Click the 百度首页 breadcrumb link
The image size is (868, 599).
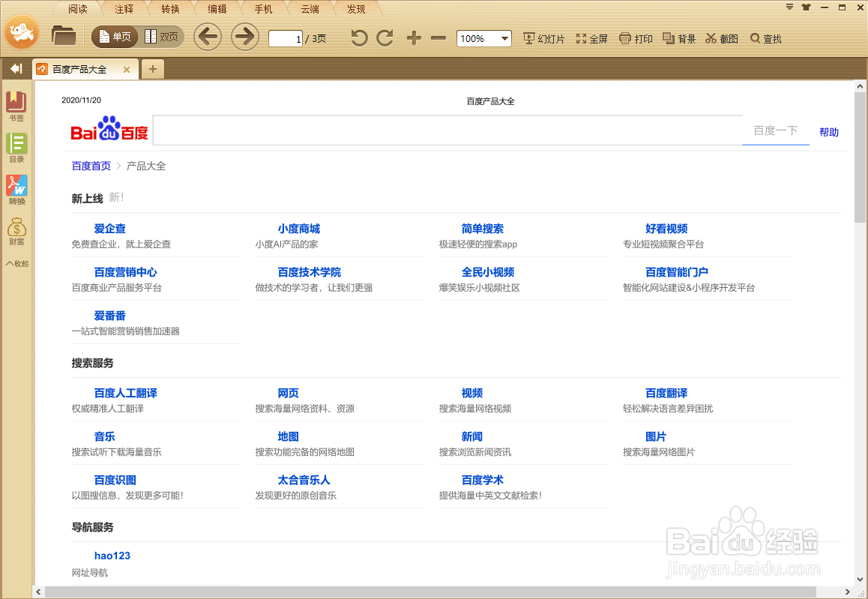pyautogui.click(x=91, y=166)
